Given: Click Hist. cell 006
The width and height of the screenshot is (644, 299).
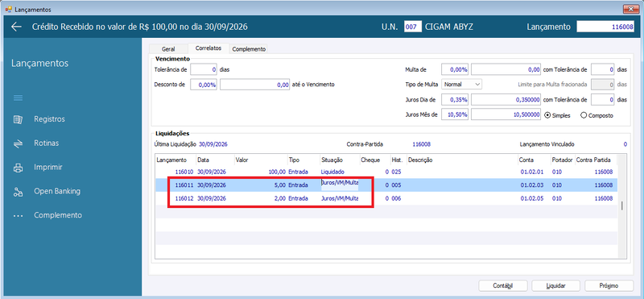Looking at the screenshot, I should pyautogui.click(x=396, y=198).
